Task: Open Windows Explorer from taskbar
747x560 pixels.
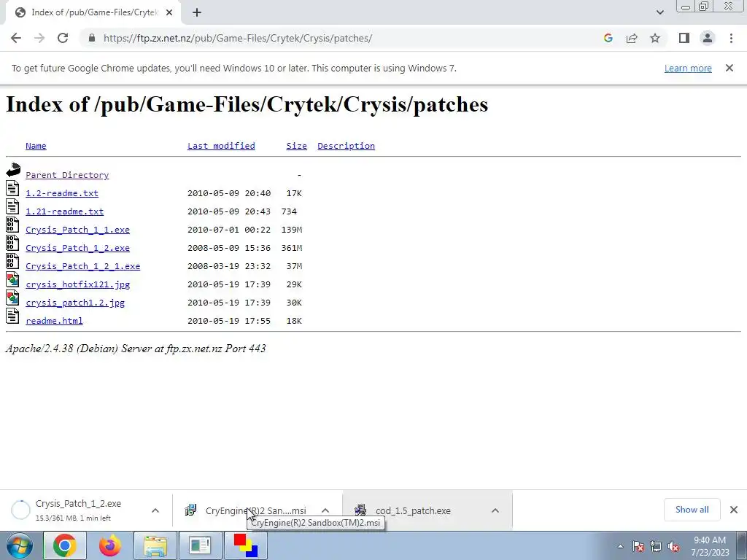Action: 155,545
